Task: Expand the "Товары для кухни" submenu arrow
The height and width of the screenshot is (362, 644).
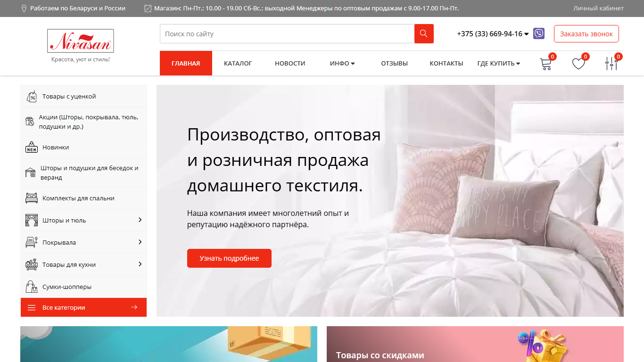Action: 140,264
